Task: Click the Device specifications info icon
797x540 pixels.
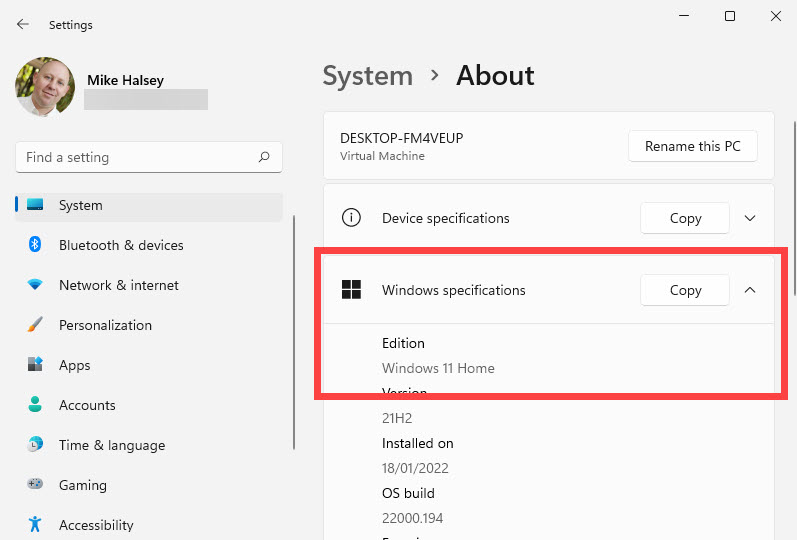Action: (351, 218)
